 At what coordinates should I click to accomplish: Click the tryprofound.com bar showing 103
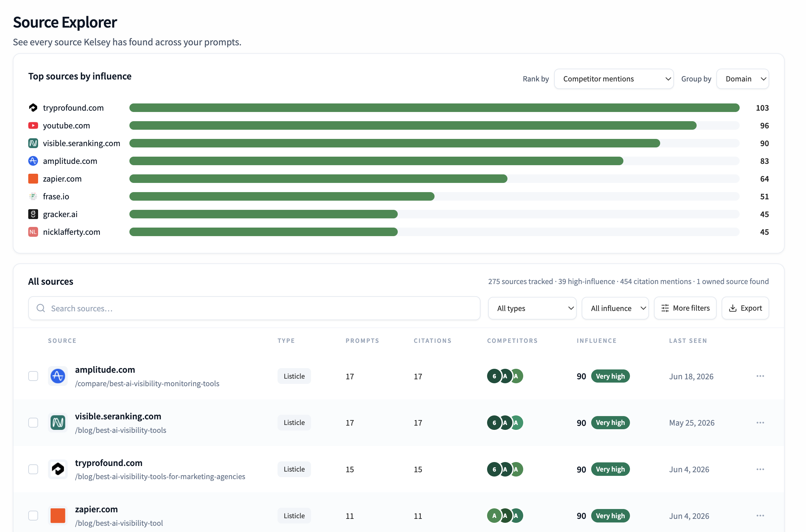(434, 108)
